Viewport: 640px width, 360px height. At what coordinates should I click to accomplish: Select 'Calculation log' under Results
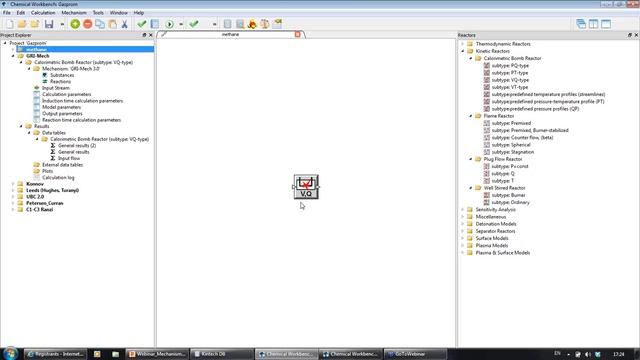[x=58, y=178]
